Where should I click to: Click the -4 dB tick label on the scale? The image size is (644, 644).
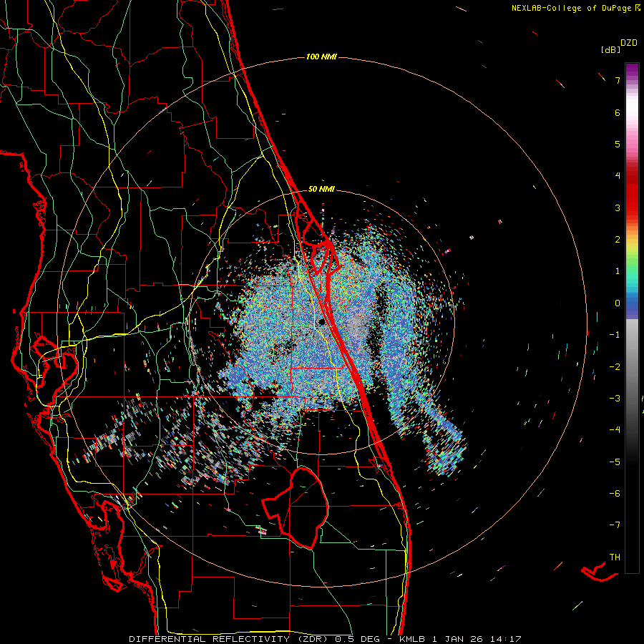[x=615, y=429]
